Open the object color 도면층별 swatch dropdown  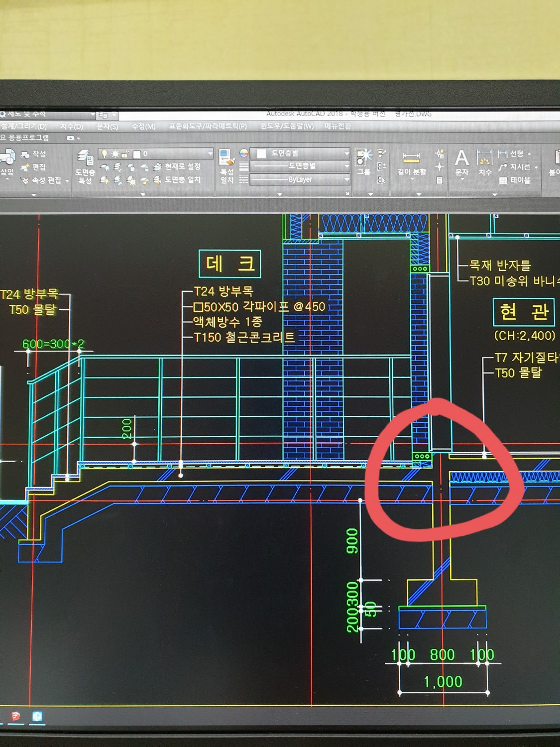pyautogui.click(x=346, y=153)
